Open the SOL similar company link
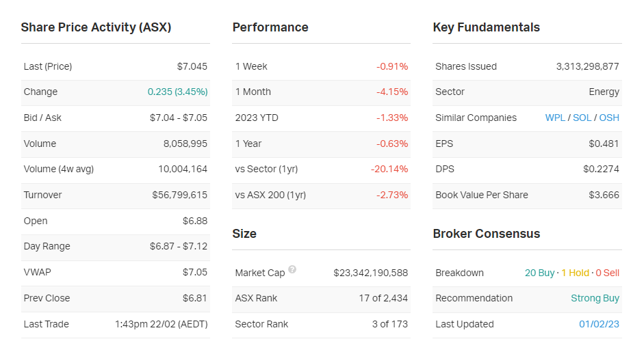This screenshot has height=352, width=644. pos(582,118)
